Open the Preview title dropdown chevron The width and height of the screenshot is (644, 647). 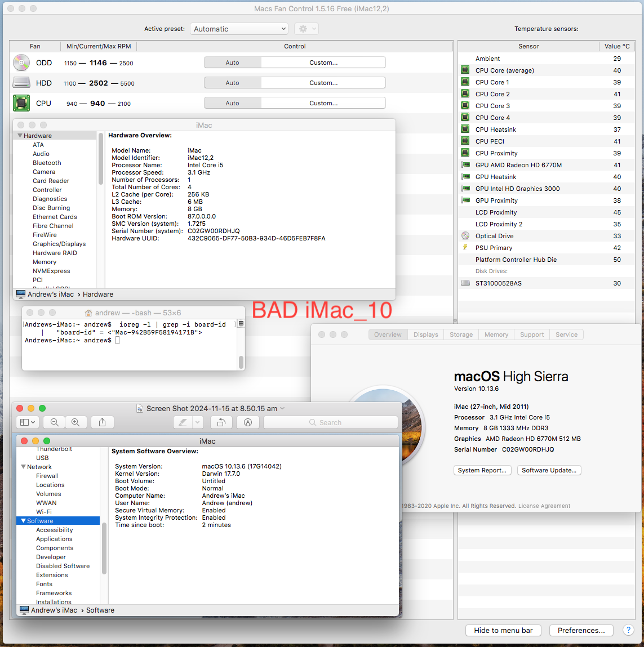282,408
